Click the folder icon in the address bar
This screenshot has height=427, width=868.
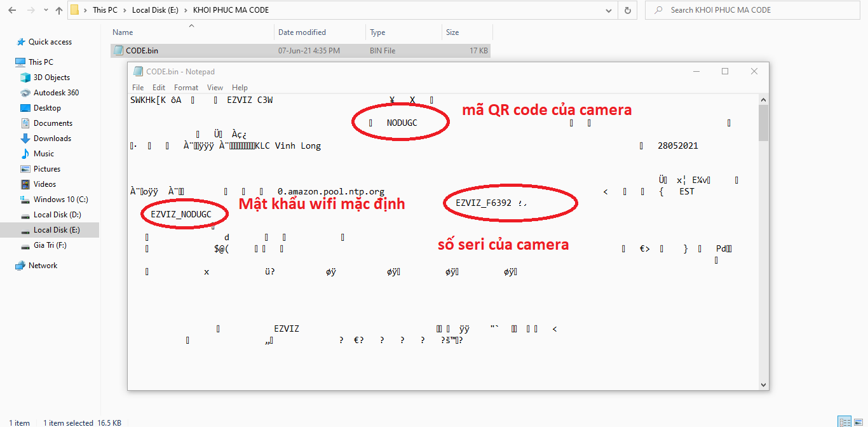tap(74, 10)
